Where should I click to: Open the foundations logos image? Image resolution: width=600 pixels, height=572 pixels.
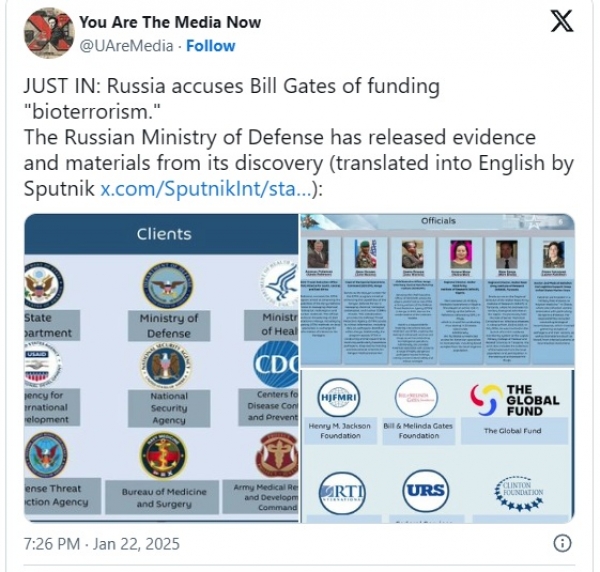(x=437, y=446)
